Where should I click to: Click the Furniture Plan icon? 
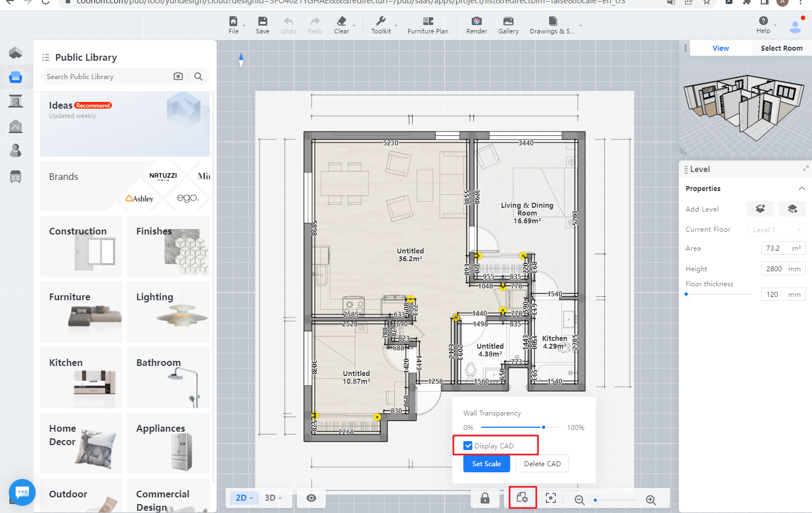click(428, 22)
